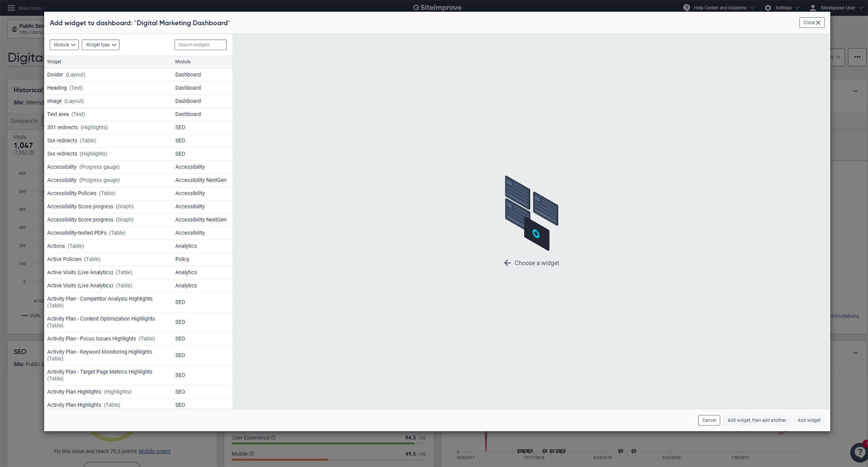Expand the Module filter dropdown

(64, 45)
